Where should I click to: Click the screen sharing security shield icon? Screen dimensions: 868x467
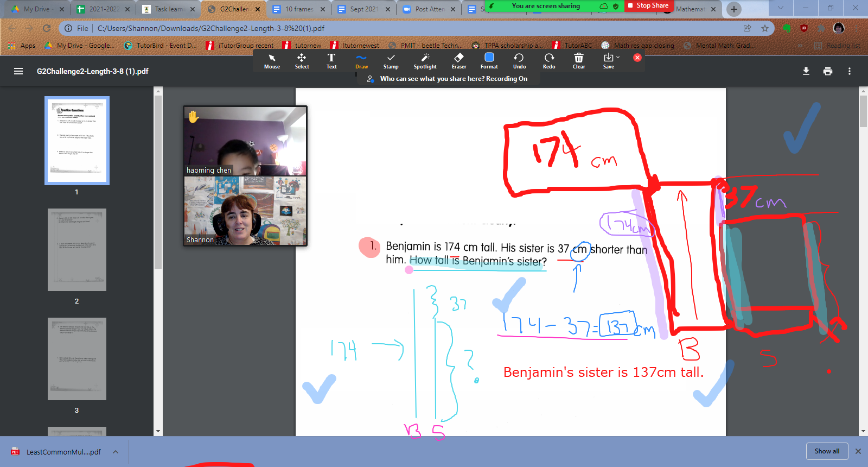click(616, 6)
